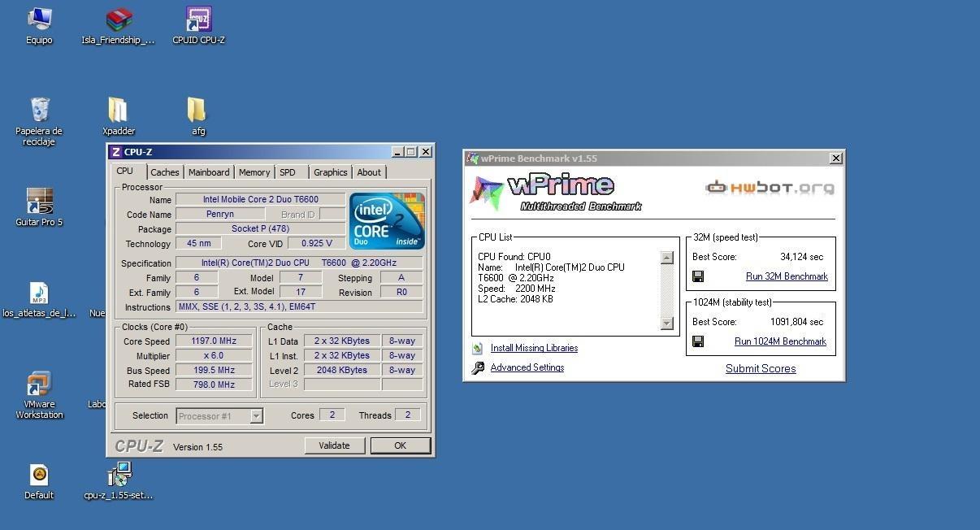Viewport: 980px width, 530px height.
Task: Click the processor Name field value
Action: pos(260,199)
